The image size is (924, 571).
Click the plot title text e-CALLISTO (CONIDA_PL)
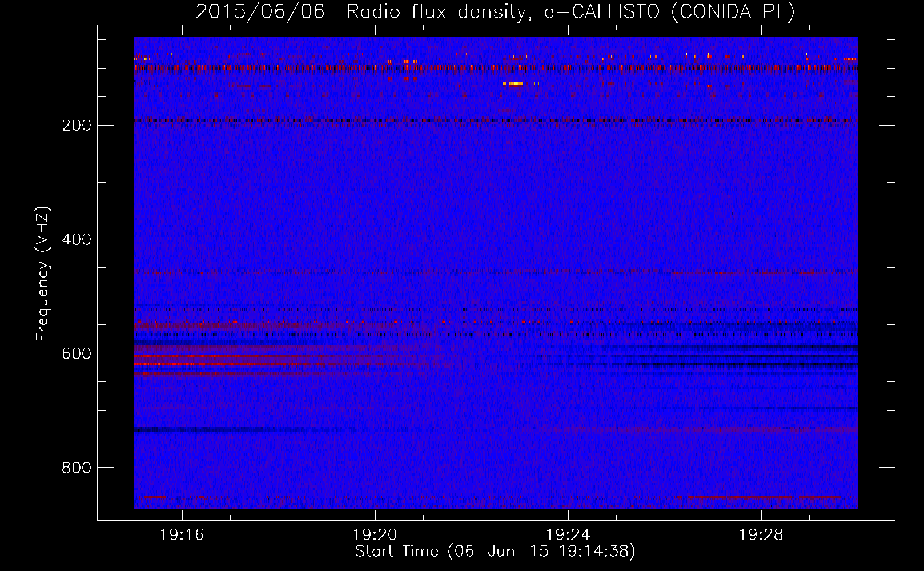tap(669, 12)
